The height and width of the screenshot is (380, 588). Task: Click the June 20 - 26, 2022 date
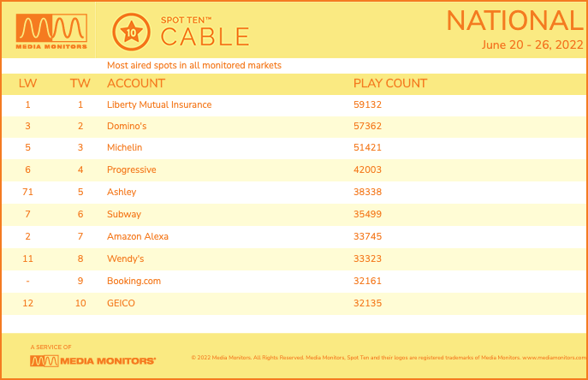[x=532, y=45]
